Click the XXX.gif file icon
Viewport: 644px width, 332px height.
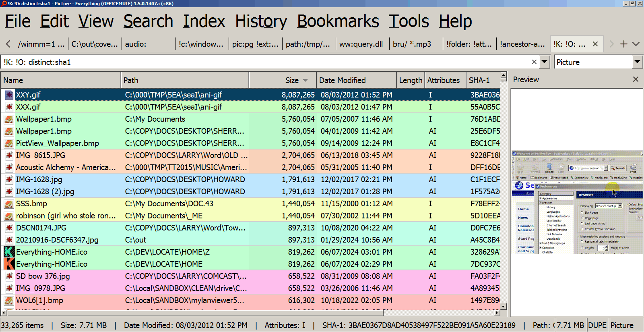(9, 107)
